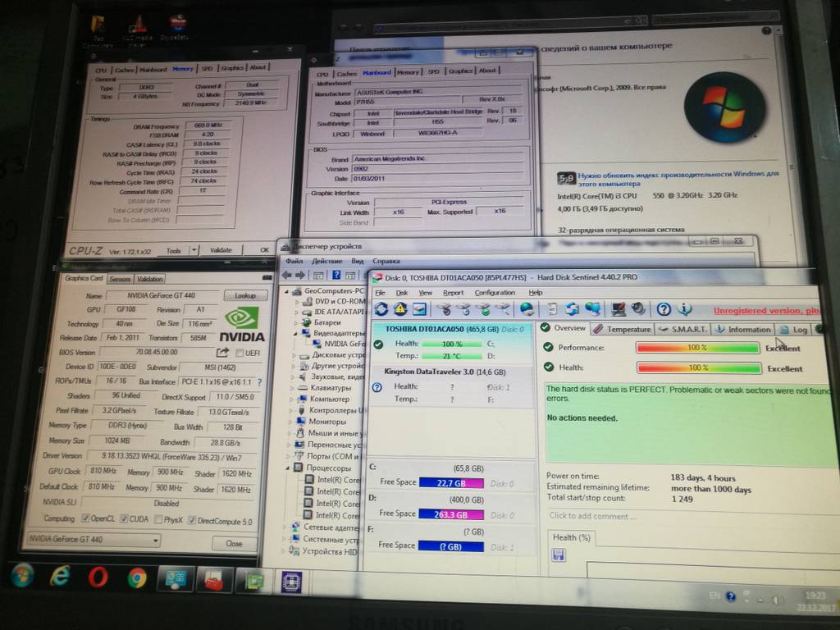Screen dimensions: 840x630
Task: Click the GPU-Z BIOS export share icon
Action: [x=222, y=352]
